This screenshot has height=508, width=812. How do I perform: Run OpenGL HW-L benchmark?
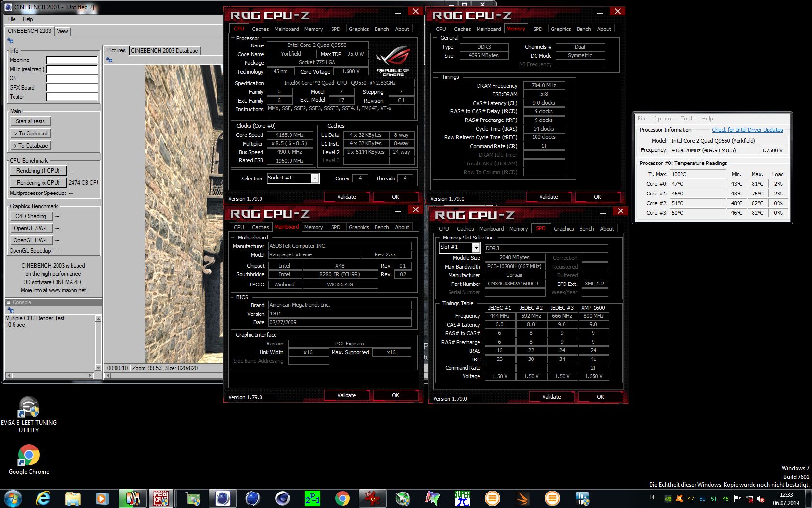tap(31, 240)
